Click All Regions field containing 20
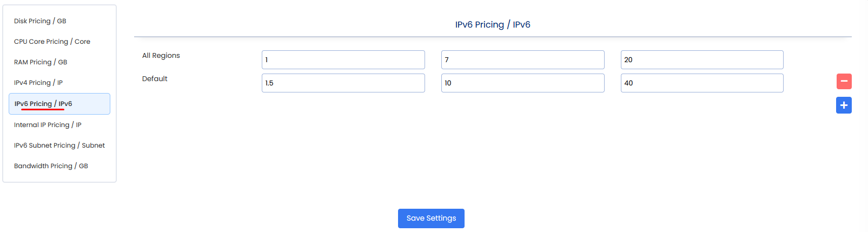Screen dimensions: 868x232 [701, 59]
